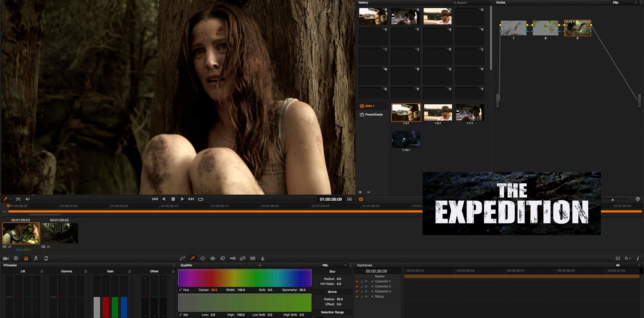This screenshot has height=318, width=644.
Task: Open the keyframe search zoom dropdown
Action: tap(627, 259)
